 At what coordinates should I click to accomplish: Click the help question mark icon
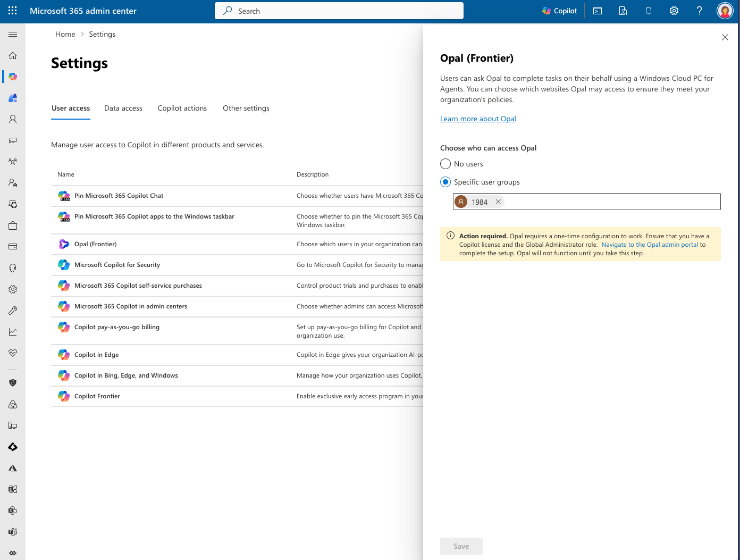(x=699, y=11)
